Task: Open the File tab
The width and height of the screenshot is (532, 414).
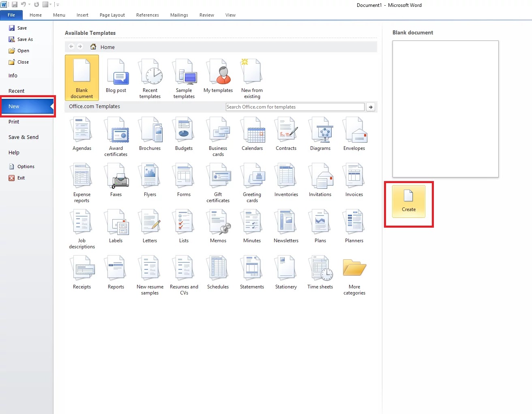Action: pyautogui.click(x=11, y=15)
